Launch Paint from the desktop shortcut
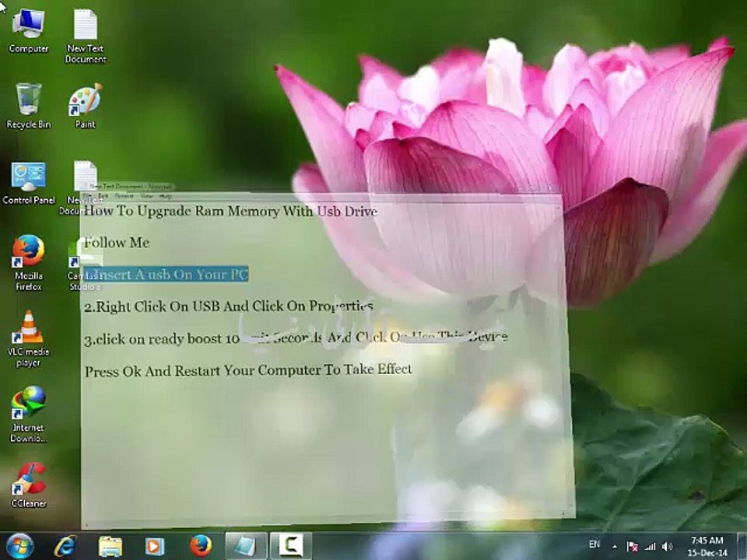 86,106
